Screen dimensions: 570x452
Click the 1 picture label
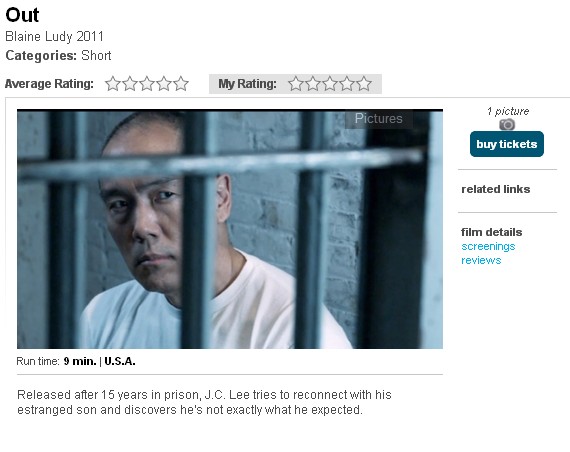click(x=508, y=111)
